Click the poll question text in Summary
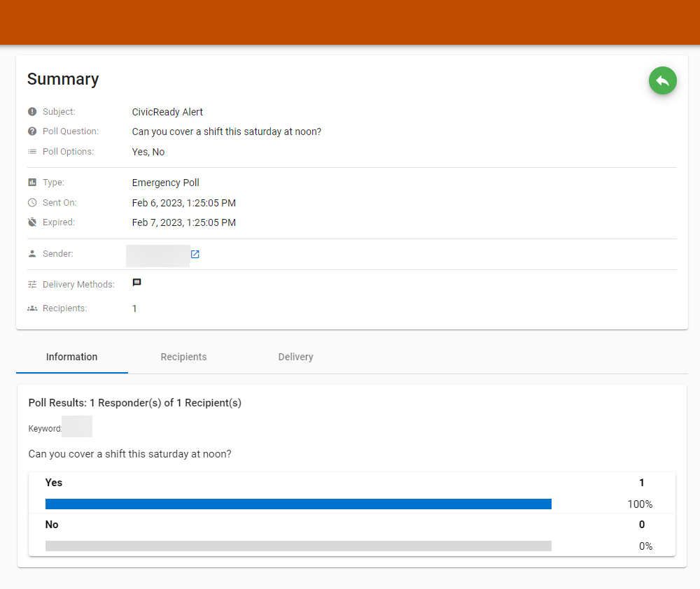700x589 pixels. (x=227, y=132)
